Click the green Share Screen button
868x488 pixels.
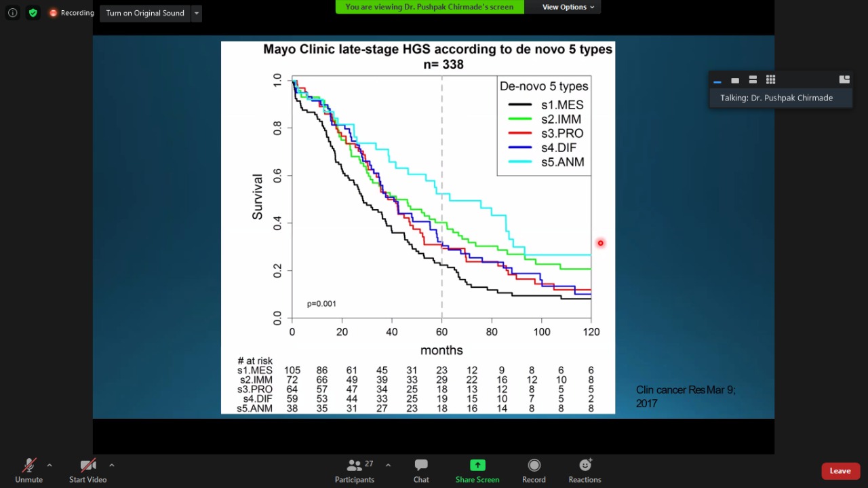[x=477, y=470]
